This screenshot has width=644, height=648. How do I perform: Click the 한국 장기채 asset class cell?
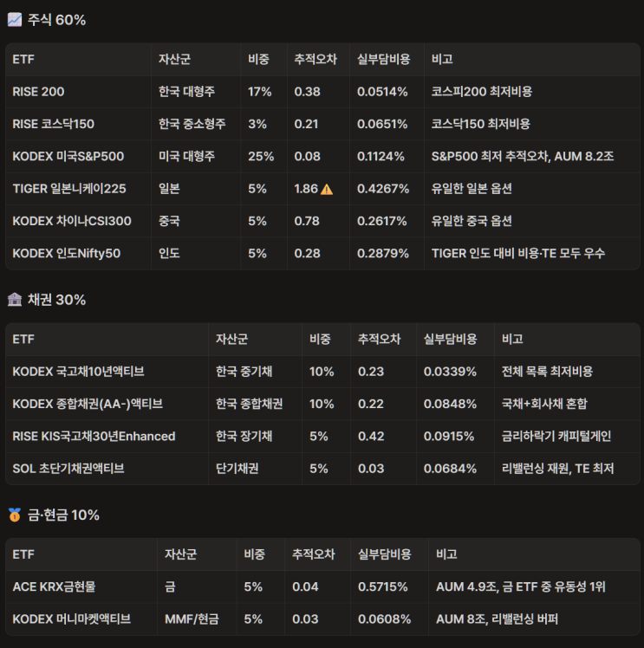[244, 436]
